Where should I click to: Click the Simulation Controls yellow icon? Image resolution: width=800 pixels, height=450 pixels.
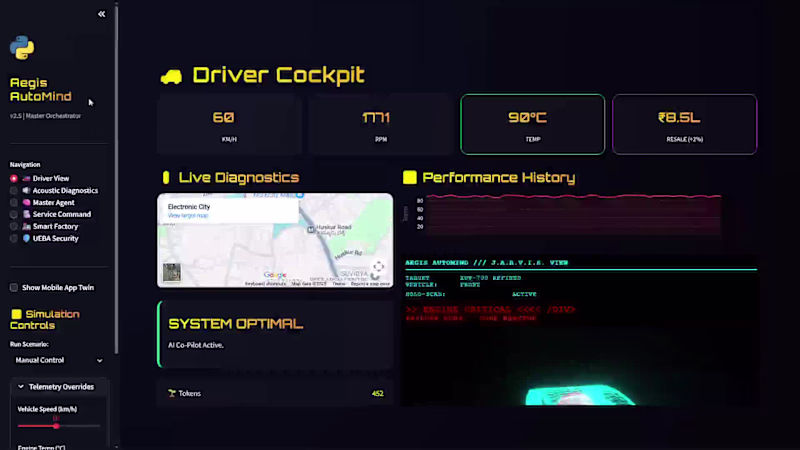click(x=16, y=314)
